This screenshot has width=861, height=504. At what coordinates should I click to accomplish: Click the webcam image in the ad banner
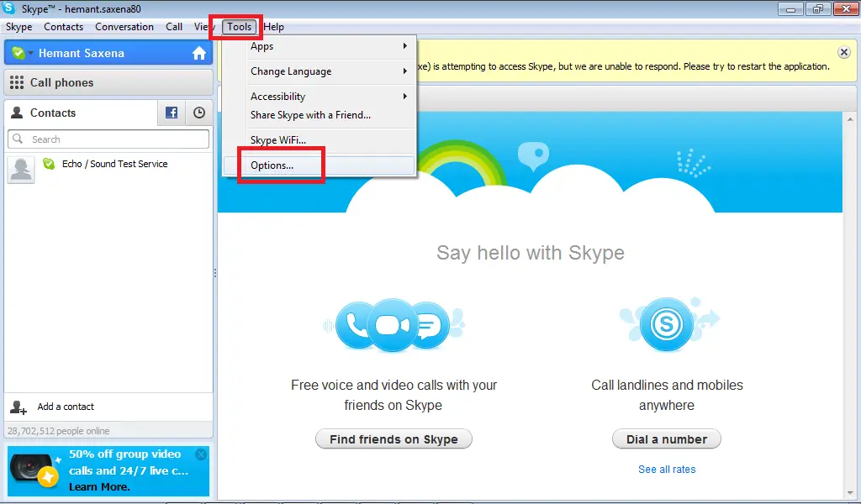[x=34, y=470]
